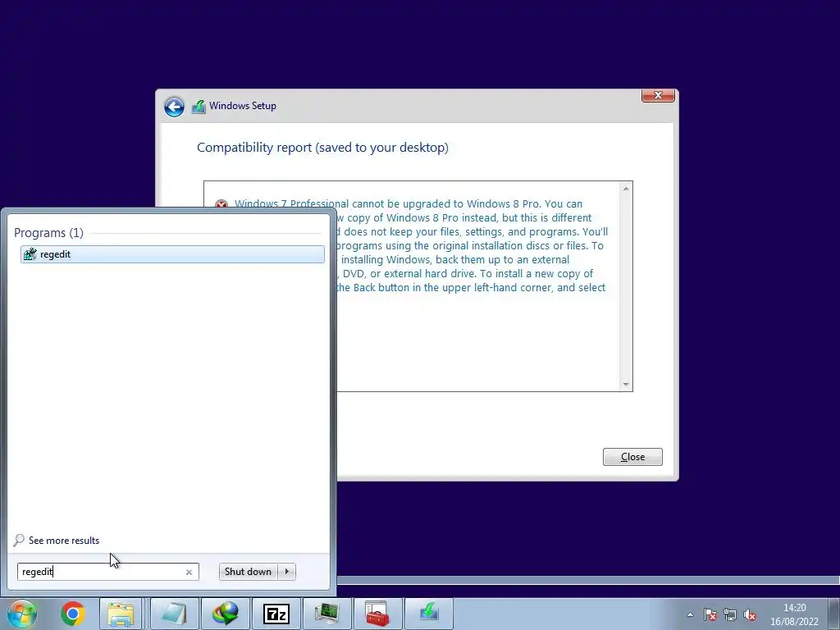Open the system monitor taskbar icon
The width and height of the screenshot is (840, 630).
pyautogui.click(x=326, y=614)
